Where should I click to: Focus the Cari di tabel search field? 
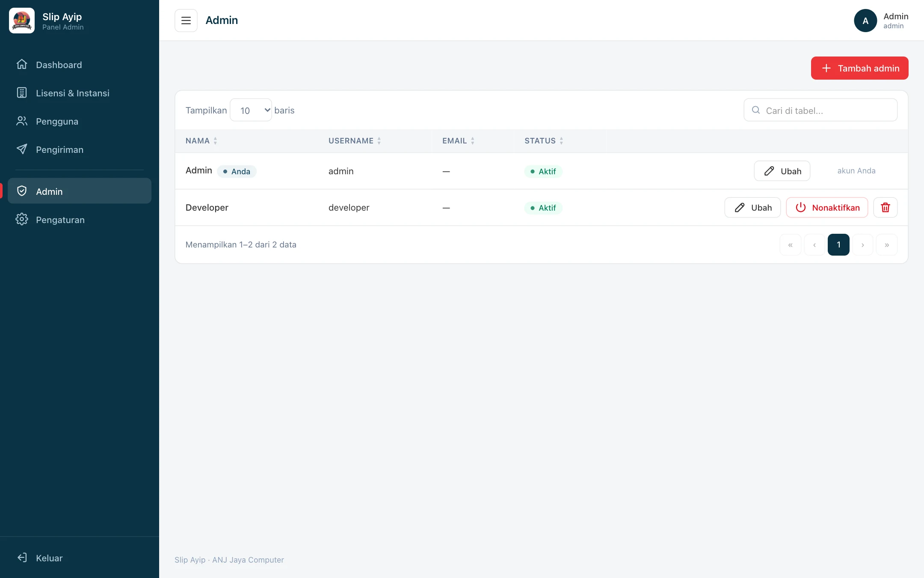click(820, 110)
